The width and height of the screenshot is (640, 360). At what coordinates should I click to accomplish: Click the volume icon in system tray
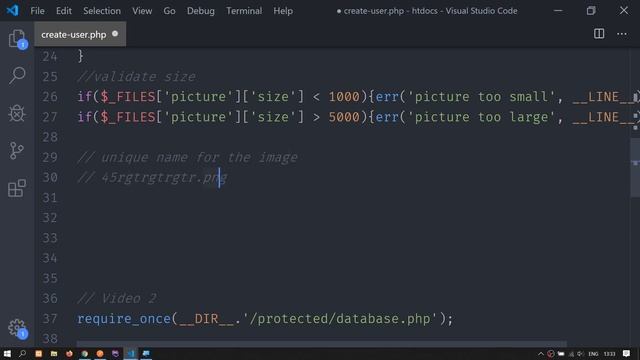tap(580, 354)
